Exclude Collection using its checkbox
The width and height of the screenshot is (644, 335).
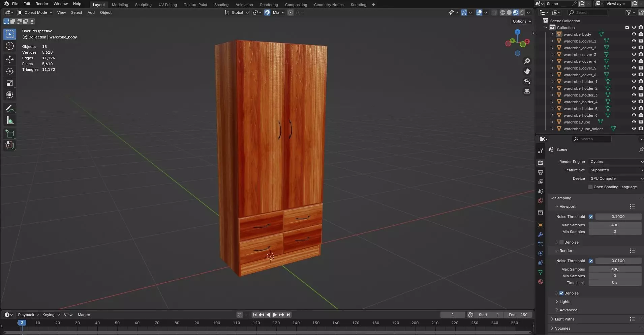click(627, 27)
